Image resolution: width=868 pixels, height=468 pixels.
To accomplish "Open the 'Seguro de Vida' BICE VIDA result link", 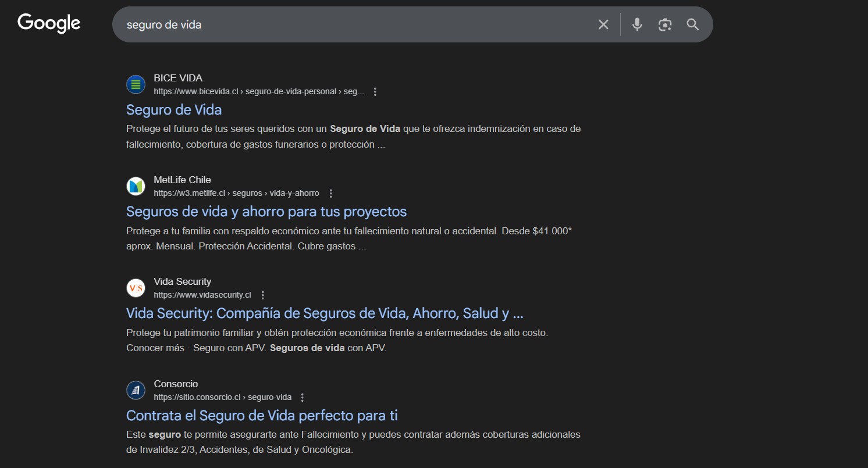I will pyautogui.click(x=173, y=109).
